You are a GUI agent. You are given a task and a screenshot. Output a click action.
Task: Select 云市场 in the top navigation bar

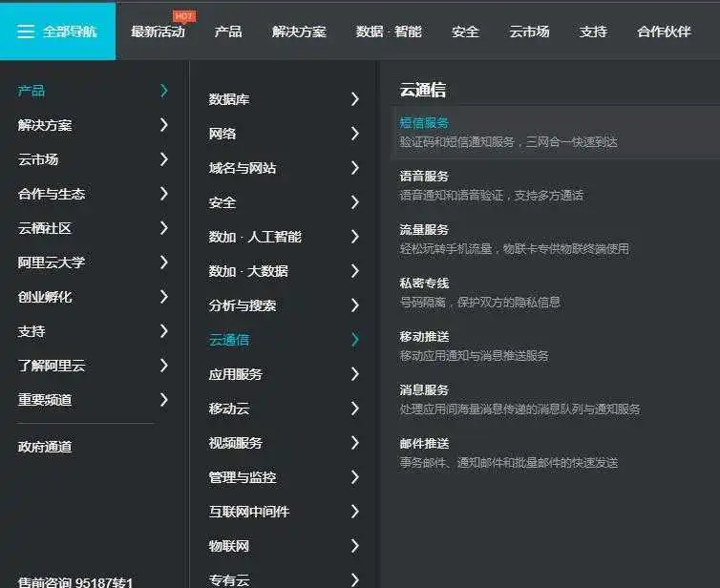coord(529,31)
